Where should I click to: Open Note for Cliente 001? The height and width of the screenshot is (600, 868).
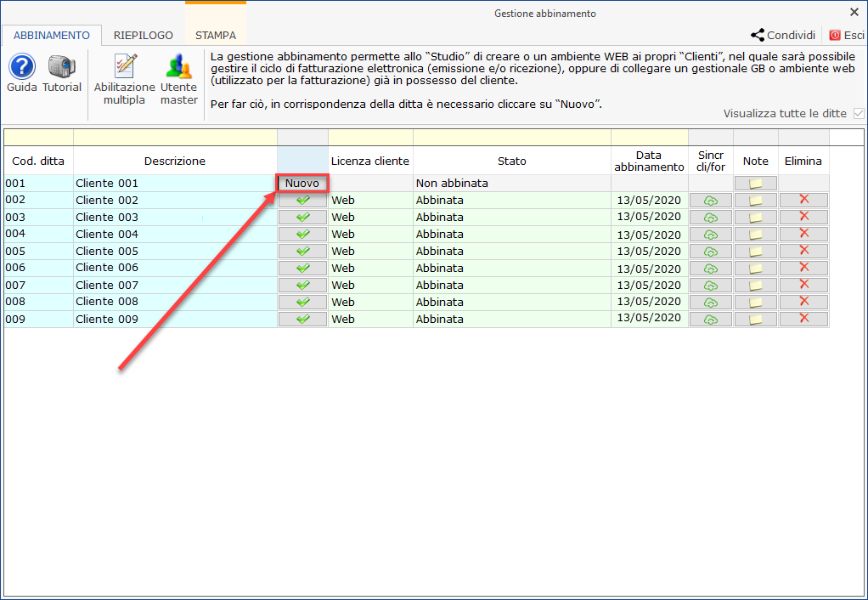(x=756, y=184)
